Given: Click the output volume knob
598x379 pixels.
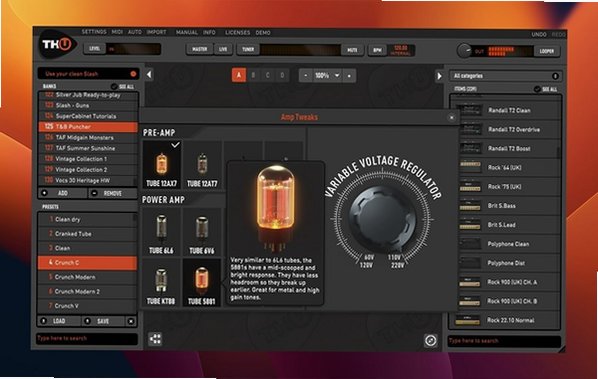Looking at the screenshot, I should pyautogui.click(x=464, y=51).
